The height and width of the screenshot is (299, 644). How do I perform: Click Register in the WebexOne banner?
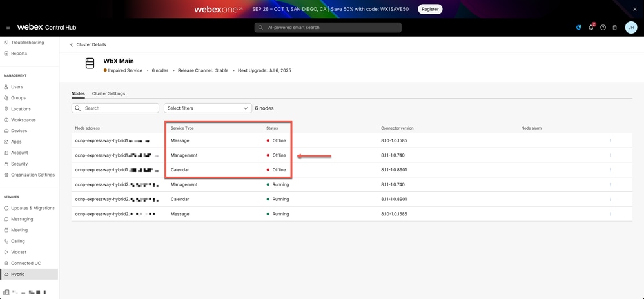pos(430,9)
